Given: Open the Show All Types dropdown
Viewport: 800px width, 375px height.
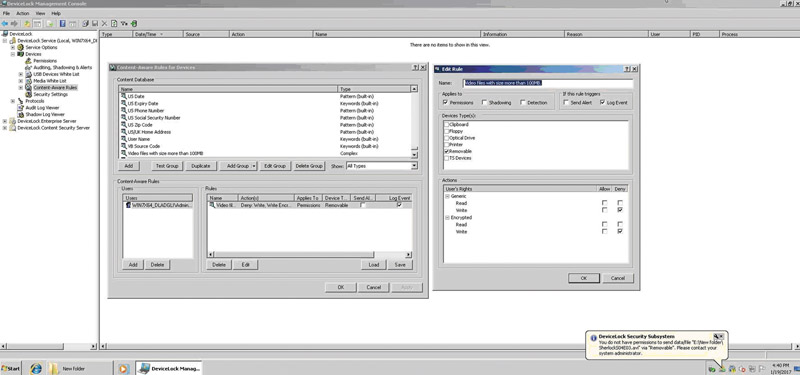Looking at the screenshot, I should [414, 166].
